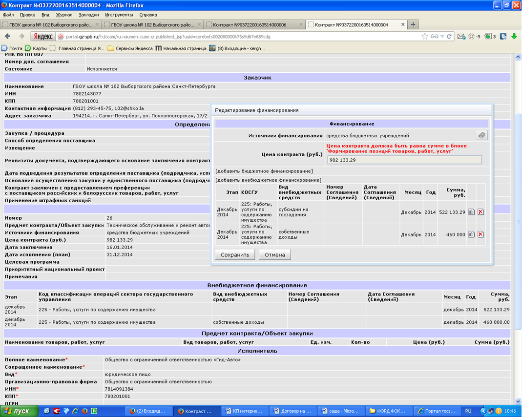This screenshot has width=522, height=420.
Task: Click the Яндекс logo button
Action: [x=43, y=36]
